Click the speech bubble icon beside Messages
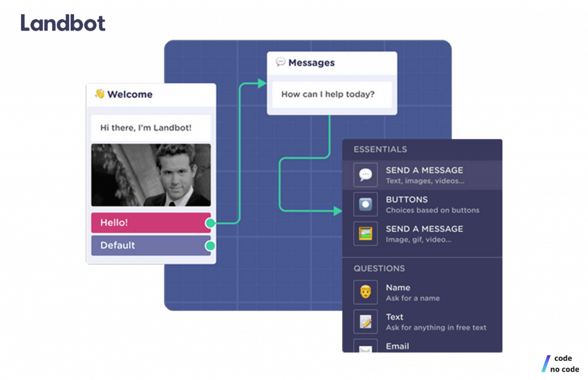The width and height of the screenshot is (588, 380). point(280,62)
